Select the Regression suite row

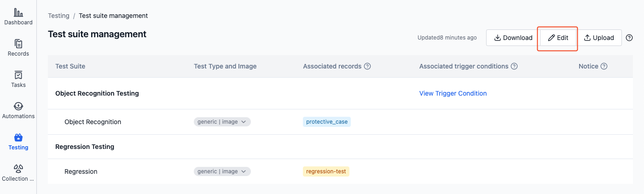click(x=340, y=171)
